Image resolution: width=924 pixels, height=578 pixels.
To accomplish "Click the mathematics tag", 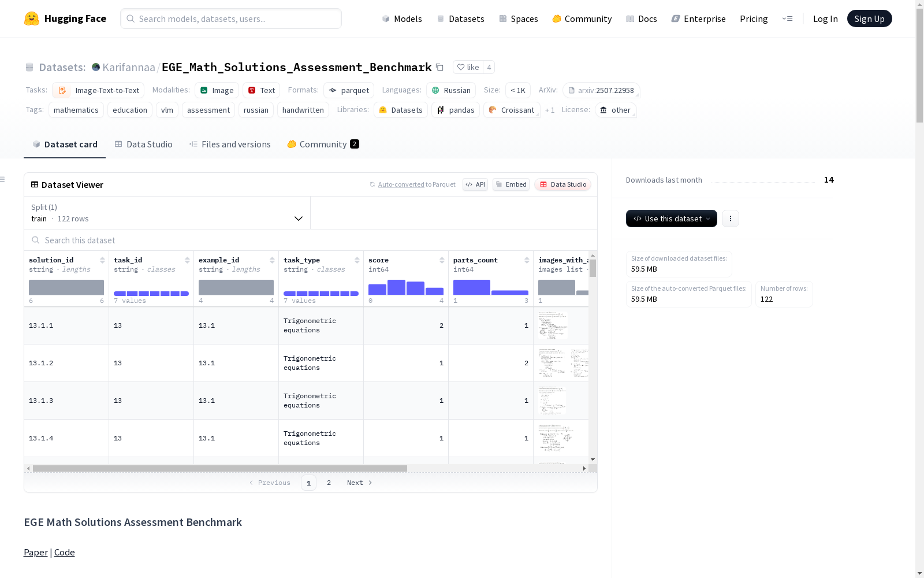I will pyautogui.click(x=76, y=110).
